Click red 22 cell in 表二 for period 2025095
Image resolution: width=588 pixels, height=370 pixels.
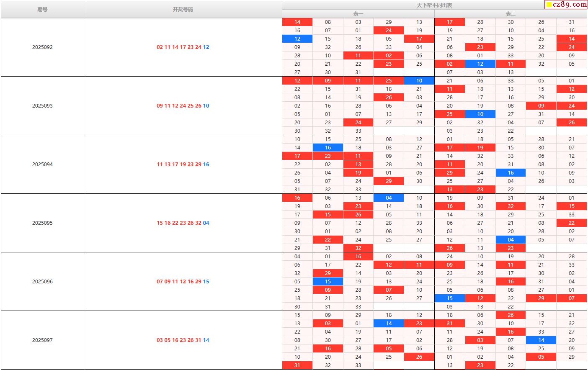coord(572,223)
